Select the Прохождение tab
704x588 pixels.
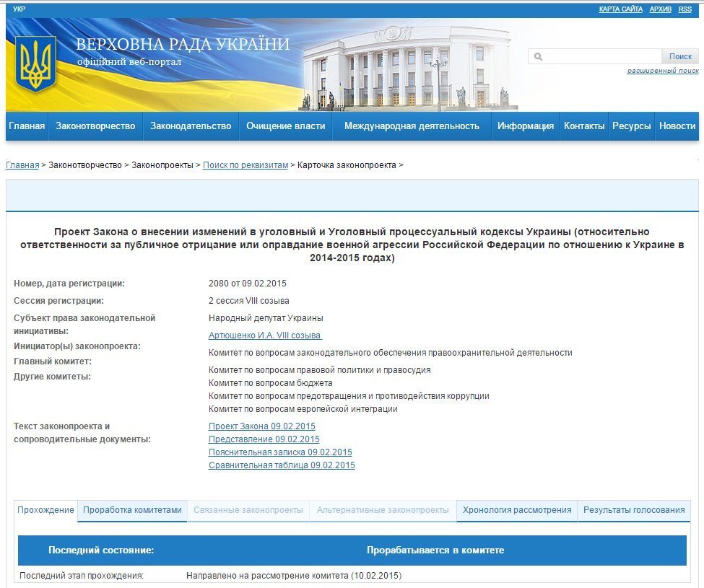pyautogui.click(x=45, y=510)
